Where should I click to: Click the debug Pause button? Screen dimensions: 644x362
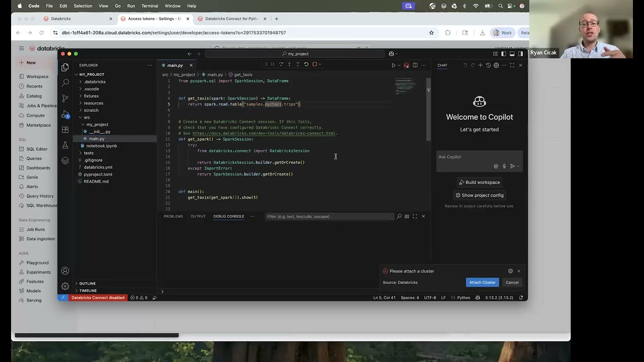point(273,64)
